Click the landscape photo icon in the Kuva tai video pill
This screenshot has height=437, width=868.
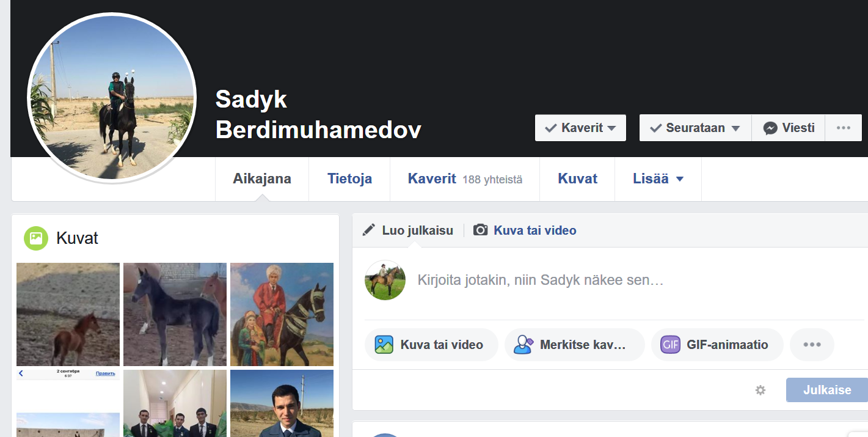pyautogui.click(x=384, y=345)
